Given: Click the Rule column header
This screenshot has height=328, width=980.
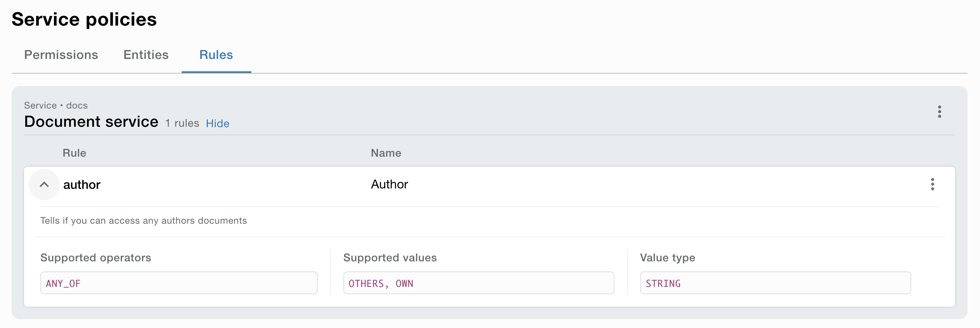Looking at the screenshot, I should pyautogui.click(x=74, y=153).
